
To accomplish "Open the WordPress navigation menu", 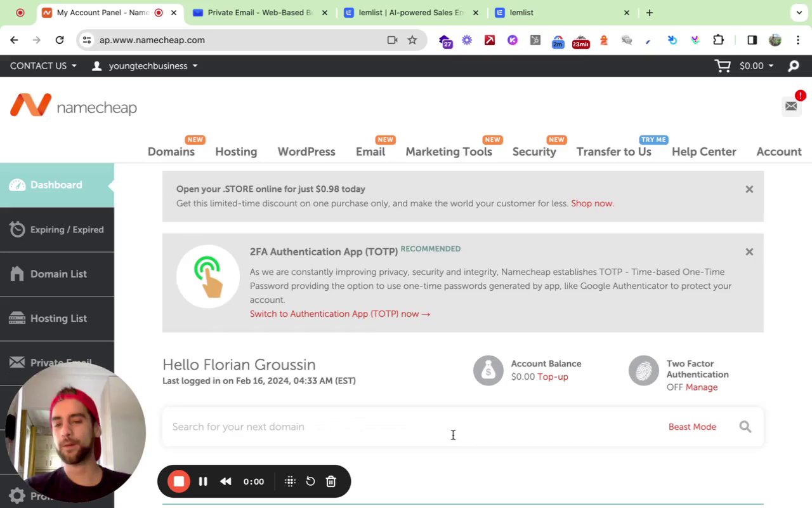I will point(306,152).
